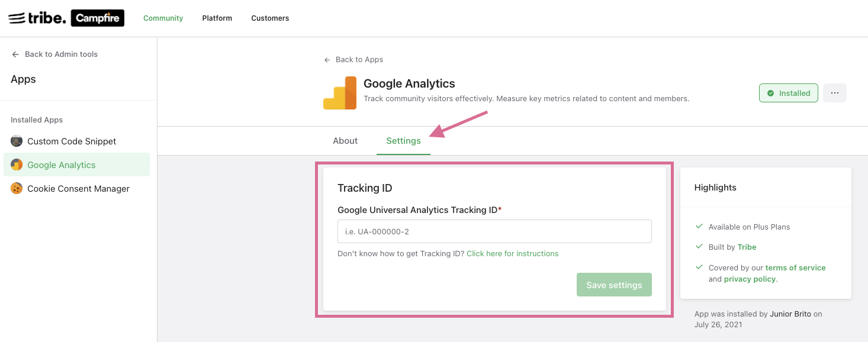This screenshot has width=868, height=342.
Task: Open the privacy policy link
Action: click(750, 279)
